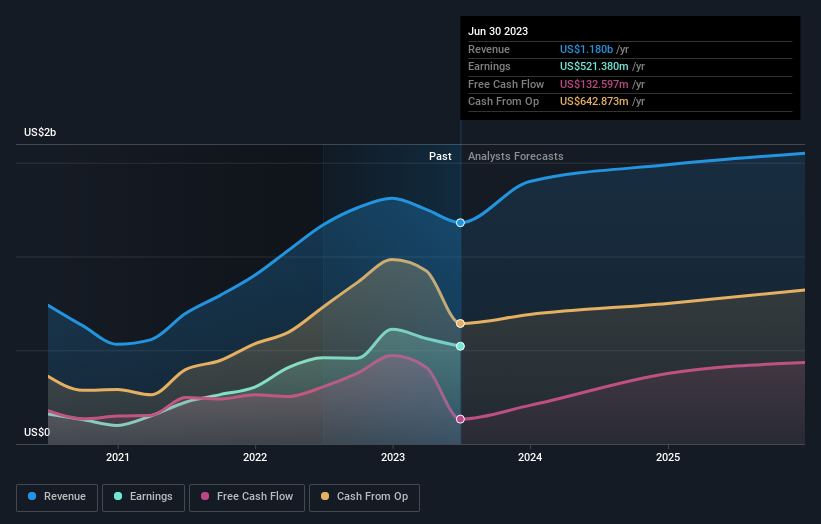Image resolution: width=821 pixels, height=524 pixels.
Task: Click the US$642.873m cash from op value
Action: pyautogui.click(x=594, y=102)
